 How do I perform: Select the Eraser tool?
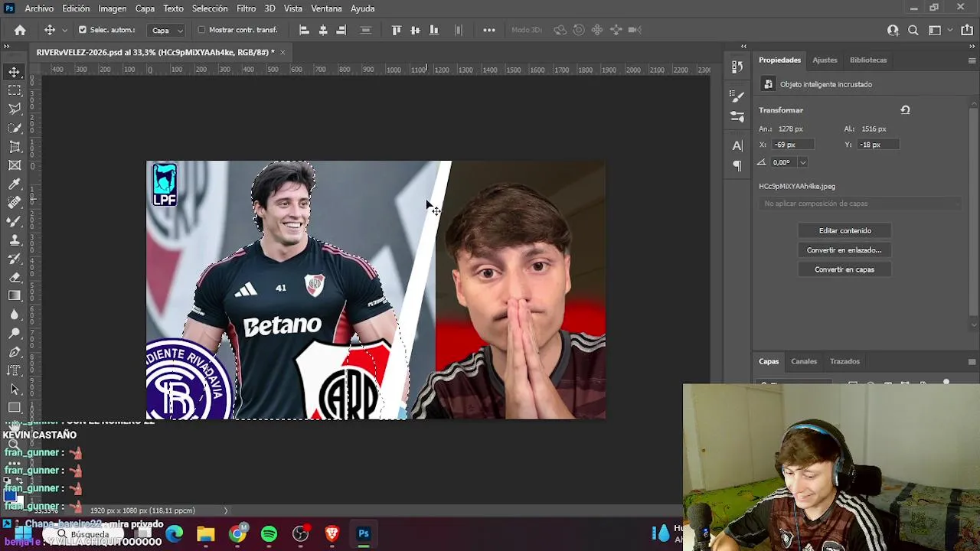click(x=15, y=277)
